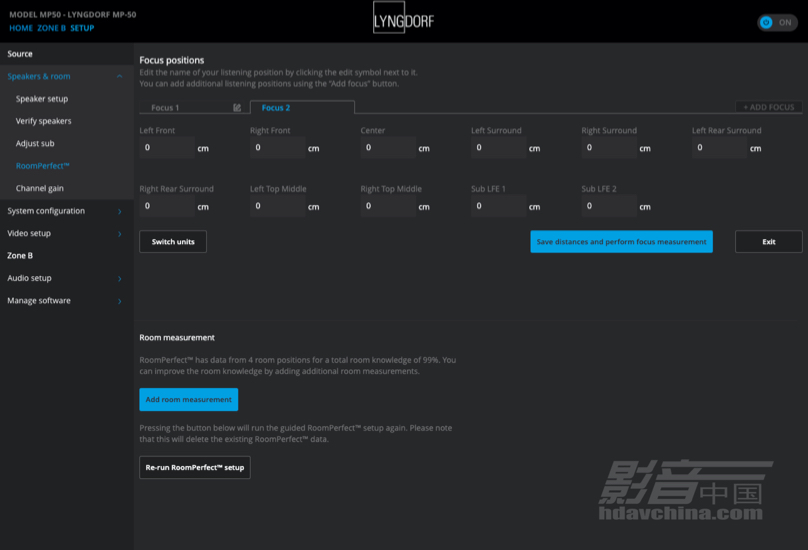This screenshot has height=550, width=808.
Task: Click the Right Top Middle distance field
Action: coord(388,206)
